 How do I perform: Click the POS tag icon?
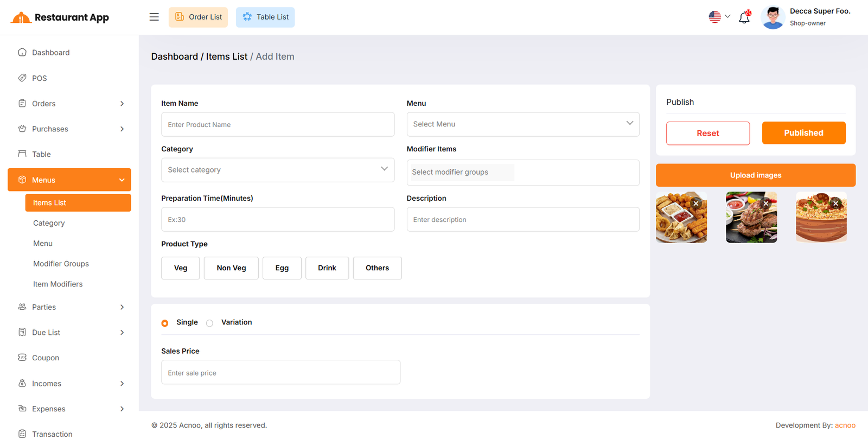coord(22,78)
